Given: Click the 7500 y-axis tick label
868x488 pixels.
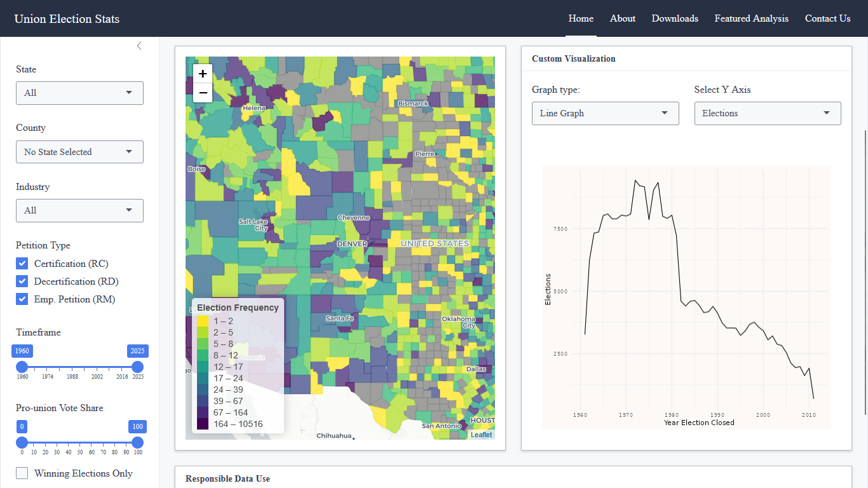Looking at the screenshot, I should click(x=560, y=229).
